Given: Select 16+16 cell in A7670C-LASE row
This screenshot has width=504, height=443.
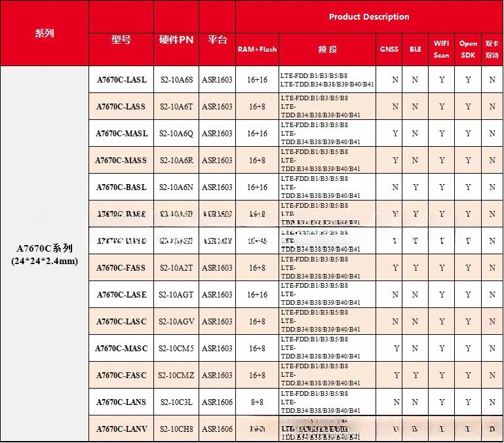Looking at the screenshot, I should (x=257, y=294).
